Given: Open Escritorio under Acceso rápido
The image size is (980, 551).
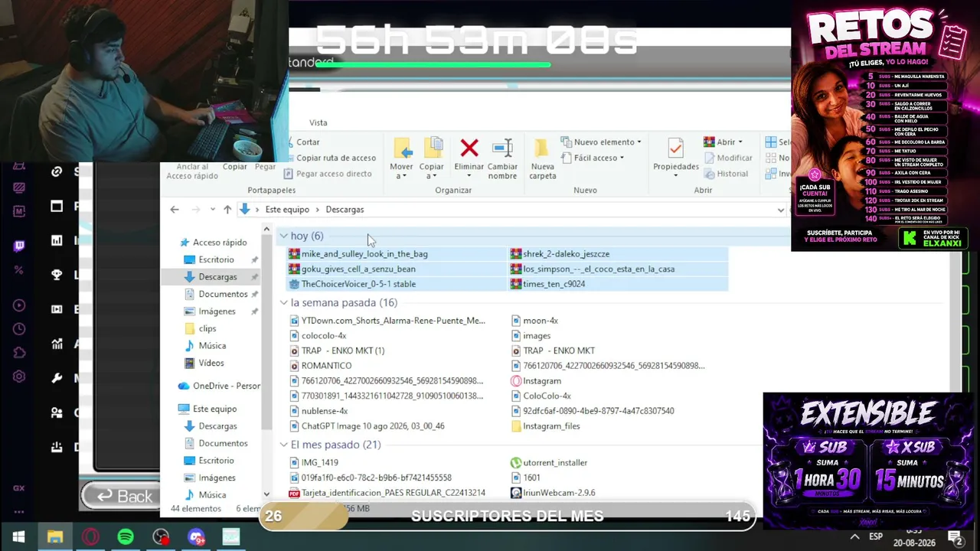Looking at the screenshot, I should click(210, 260).
